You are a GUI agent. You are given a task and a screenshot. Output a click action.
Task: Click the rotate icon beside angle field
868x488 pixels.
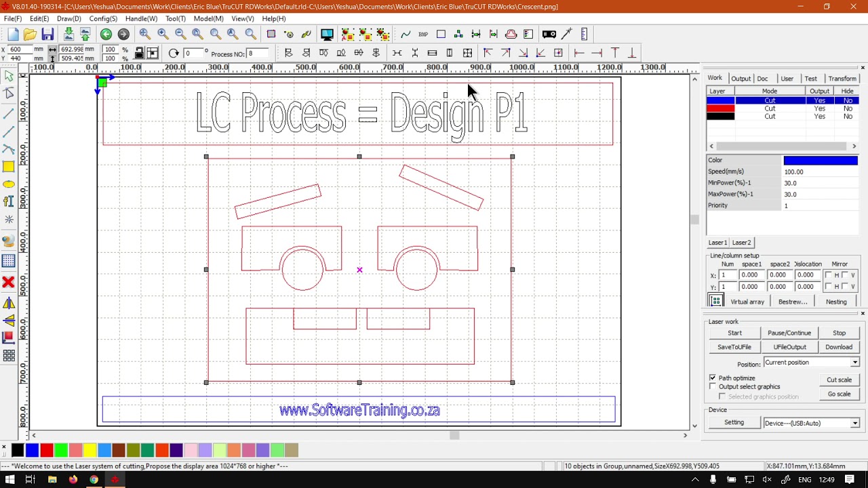click(174, 54)
